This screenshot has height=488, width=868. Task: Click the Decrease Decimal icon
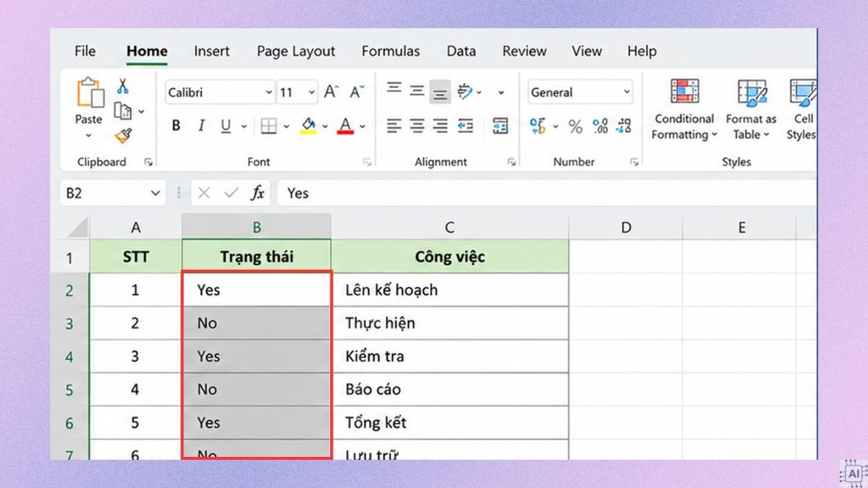(624, 127)
